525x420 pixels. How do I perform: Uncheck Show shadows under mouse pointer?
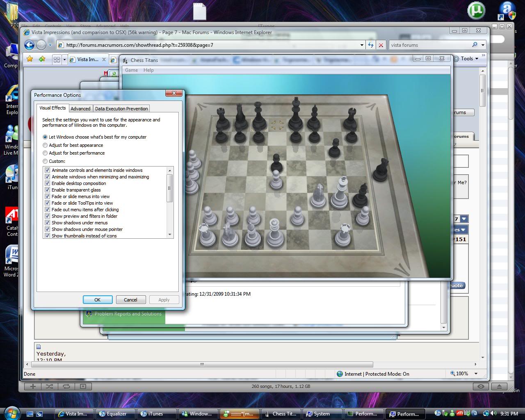point(48,229)
